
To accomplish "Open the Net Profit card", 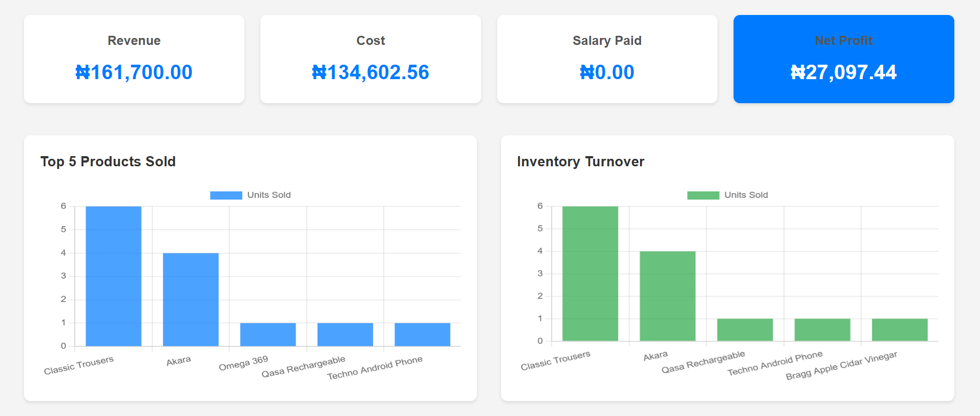I will pos(843,59).
